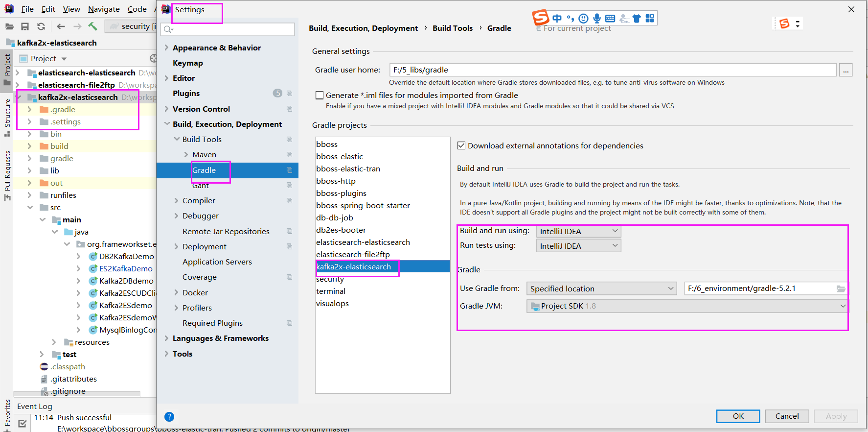Open Gradle JVM dropdown
Screen dimensions: 868x432
(x=687, y=306)
